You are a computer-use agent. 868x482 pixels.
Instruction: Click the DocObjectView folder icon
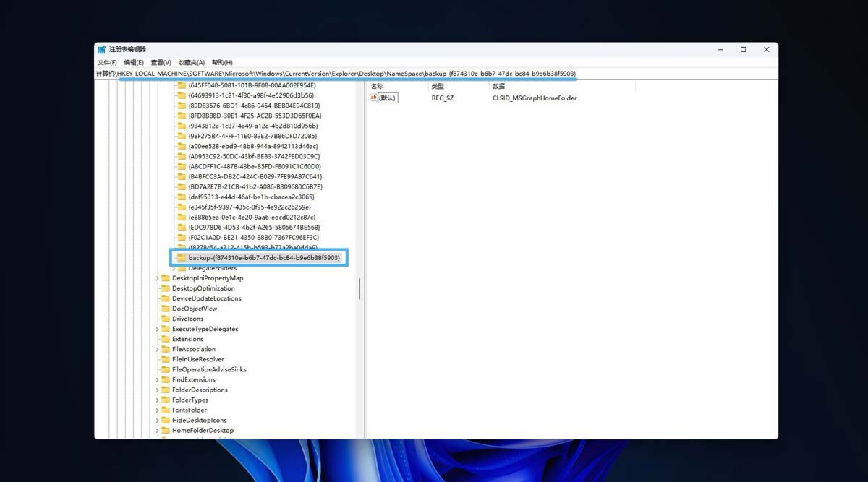164,309
